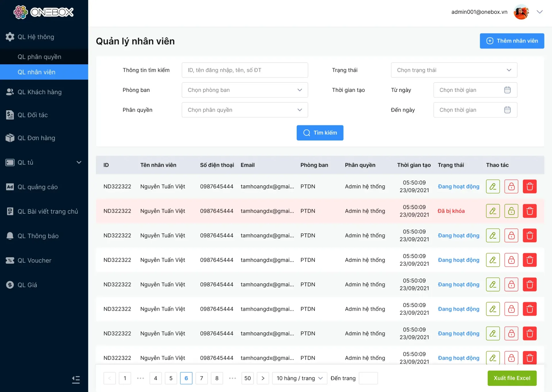This screenshot has height=392, width=552.
Task: Click the Thông tin tìm kiếm input field
Action: click(245, 70)
